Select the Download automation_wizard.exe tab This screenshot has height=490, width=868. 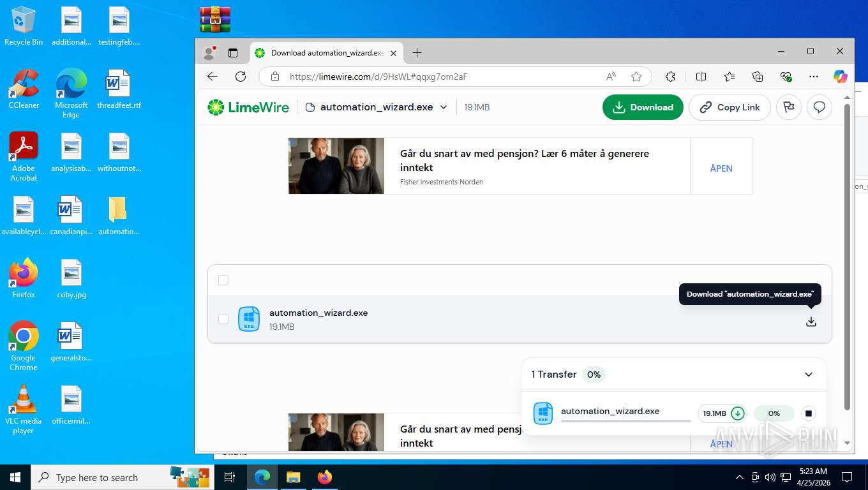click(x=327, y=53)
